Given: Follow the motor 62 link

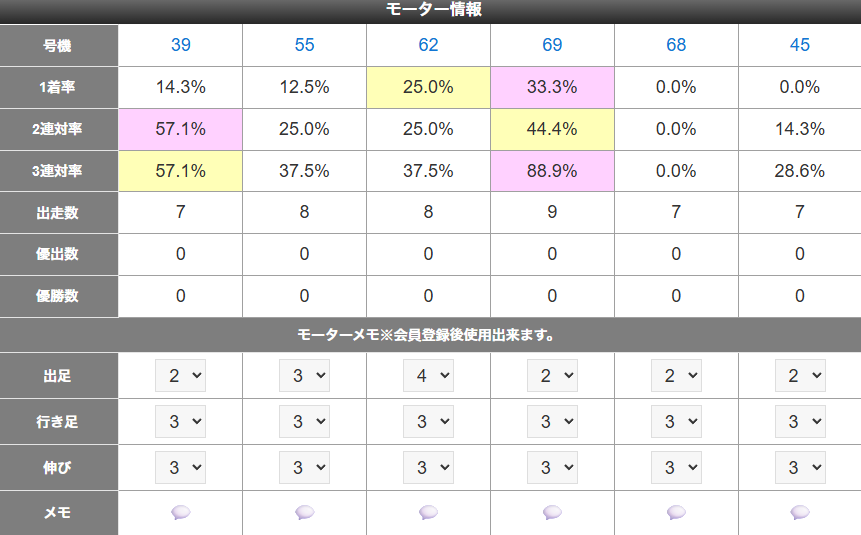Looking at the screenshot, I should (x=428, y=44).
